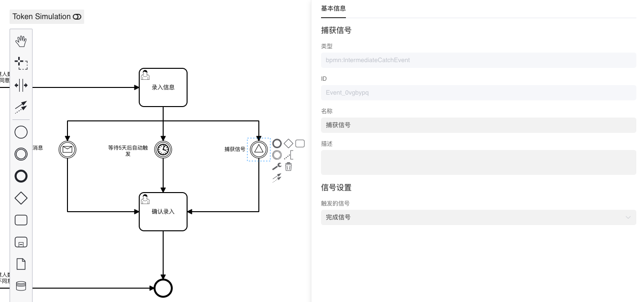Viewport: 644px width, 302px height.
Task: Select the 确认录入 task node
Action: pos(163,211)
